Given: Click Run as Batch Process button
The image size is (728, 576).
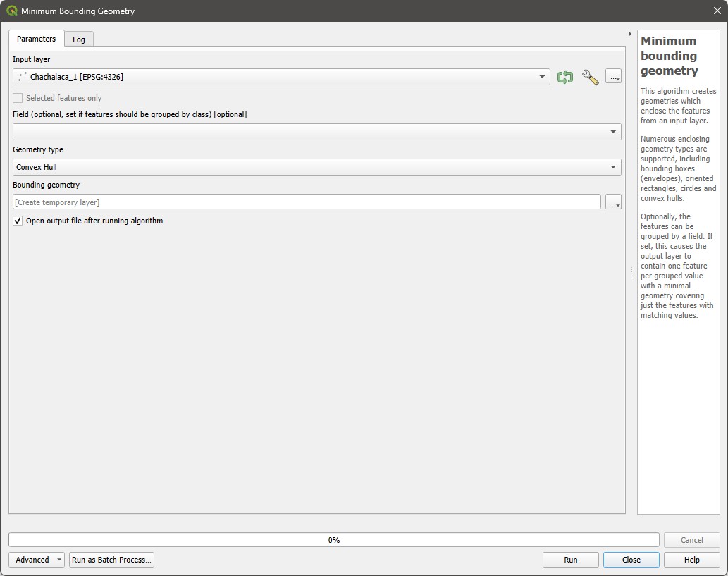Looking at the screenshot, I should [111, 560].
